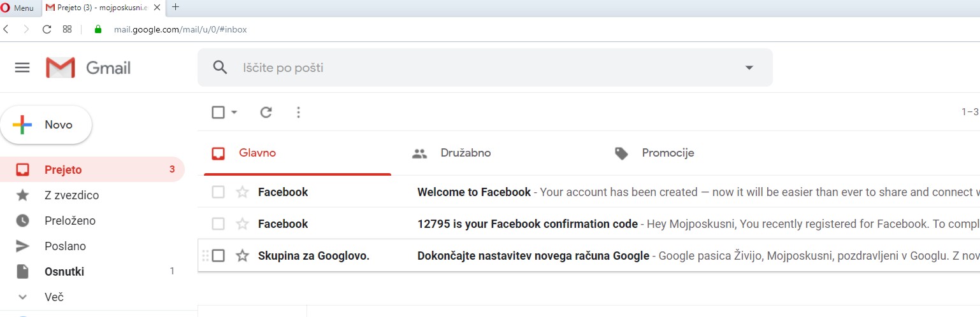The width and height of the screenshot is (980, 317).
Task: Select the Skupina za Googlovo email checkbox
Action: (x=218, y=256)
